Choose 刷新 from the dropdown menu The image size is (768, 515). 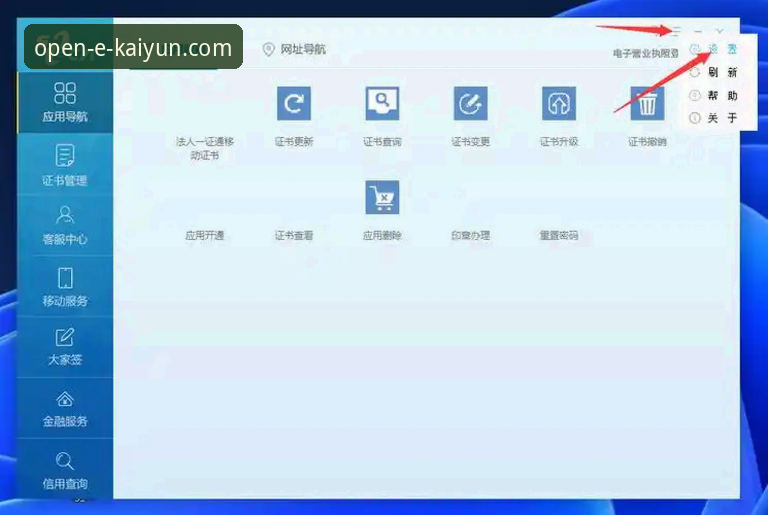coord(714,73)
